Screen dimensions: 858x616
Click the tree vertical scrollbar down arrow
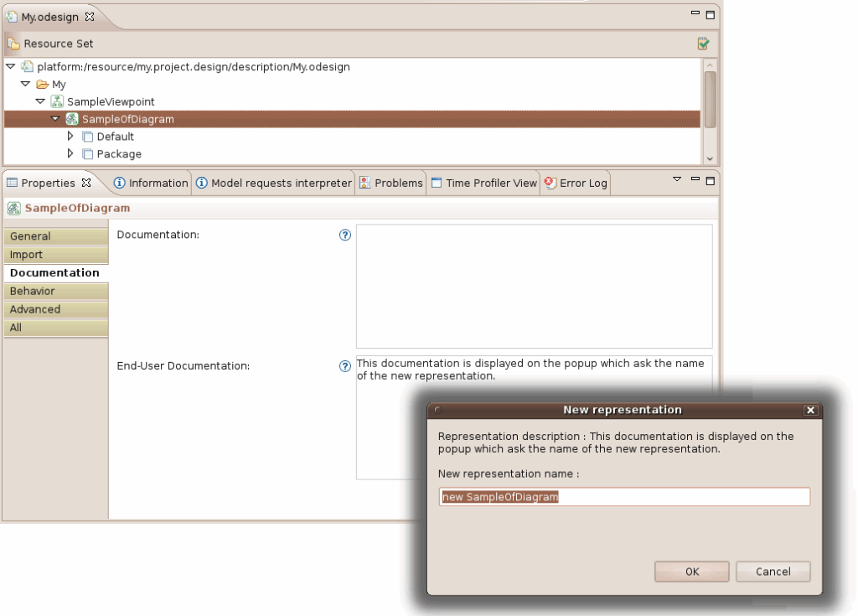[710, 158]
